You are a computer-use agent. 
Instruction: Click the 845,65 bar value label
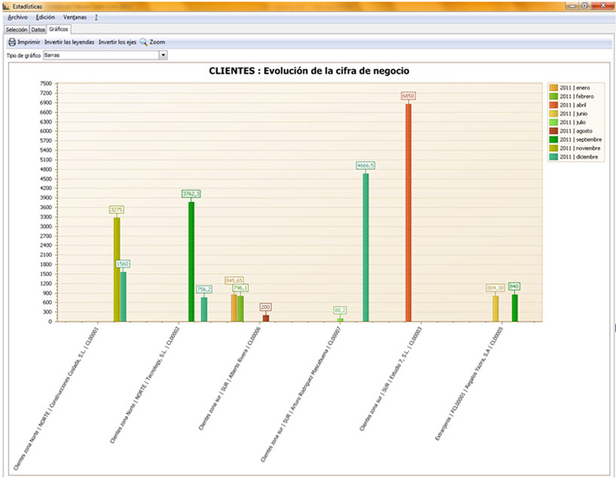[234, 280]
